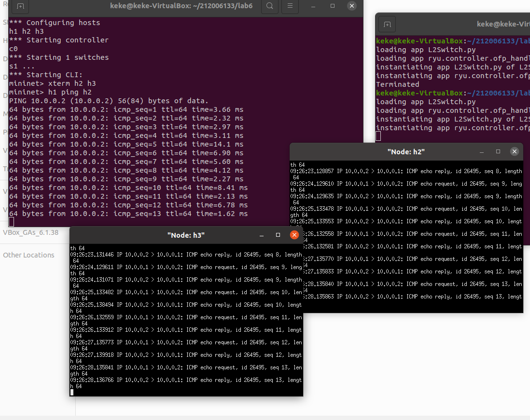This screenshot has height=420, width=530.
Task: Click the icmp_seq=1 time=3.66 ms line
Action: pos(126,110)
